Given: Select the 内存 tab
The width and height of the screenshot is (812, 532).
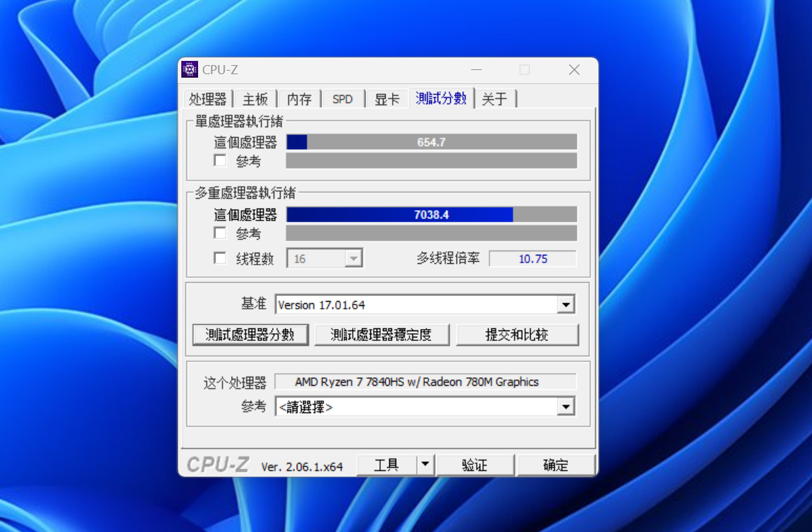Looking at the screenshot, I should click(300, 99).
